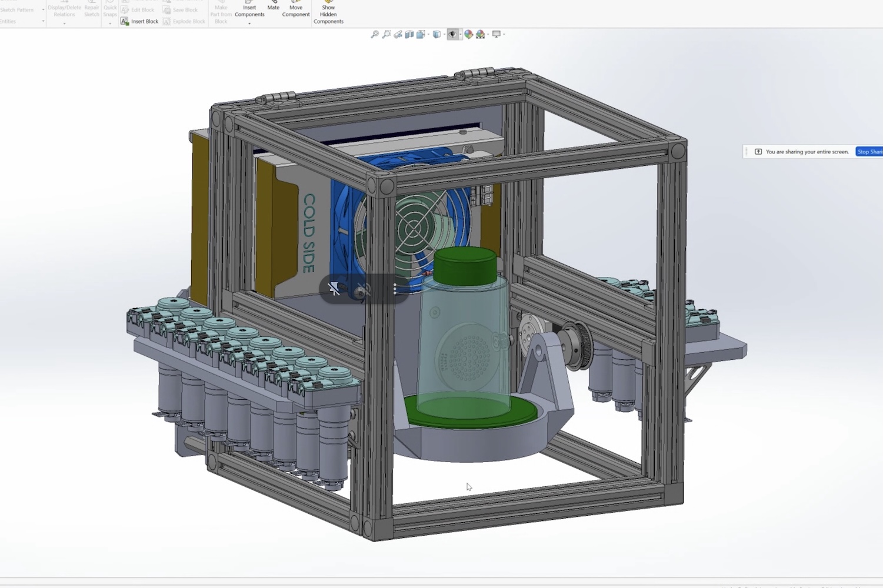
Task: Expand the Apply Scene dropdown arrow
Action: click(487, 35)
